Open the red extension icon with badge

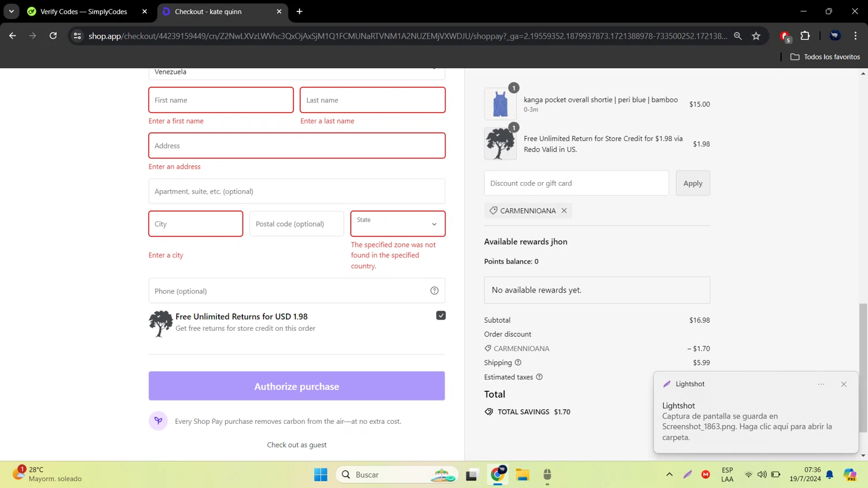point(785,36)
